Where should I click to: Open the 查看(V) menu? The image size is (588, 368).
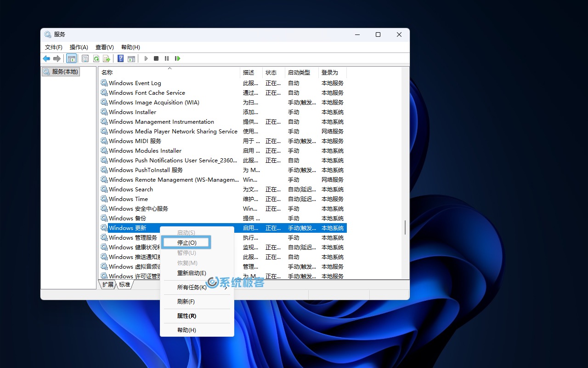(x=104, y=47)
